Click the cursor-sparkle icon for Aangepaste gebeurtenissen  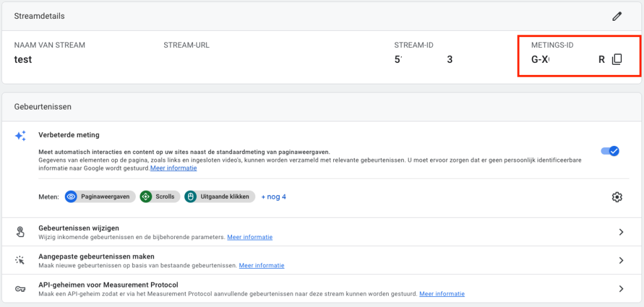[21, 260]
